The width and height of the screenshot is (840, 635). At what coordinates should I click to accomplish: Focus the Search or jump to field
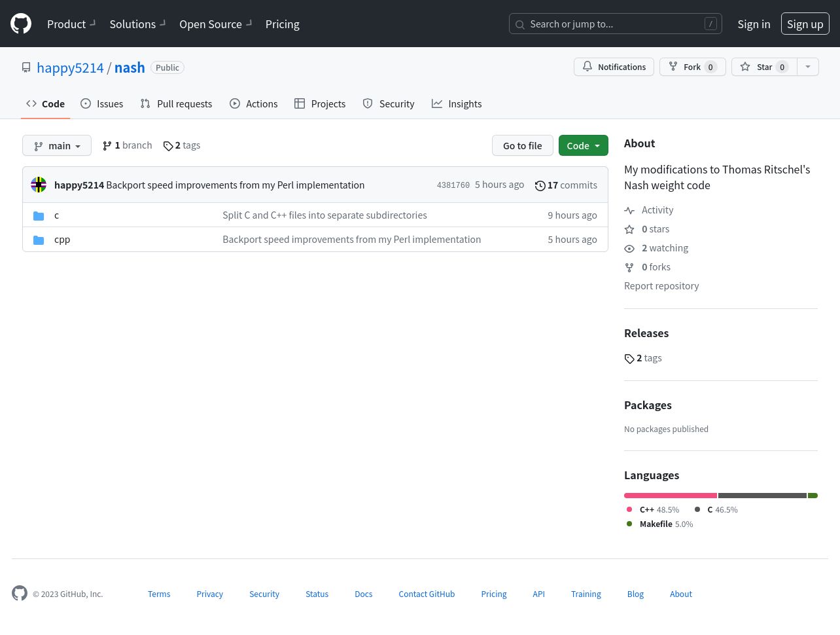coord(616,24)
